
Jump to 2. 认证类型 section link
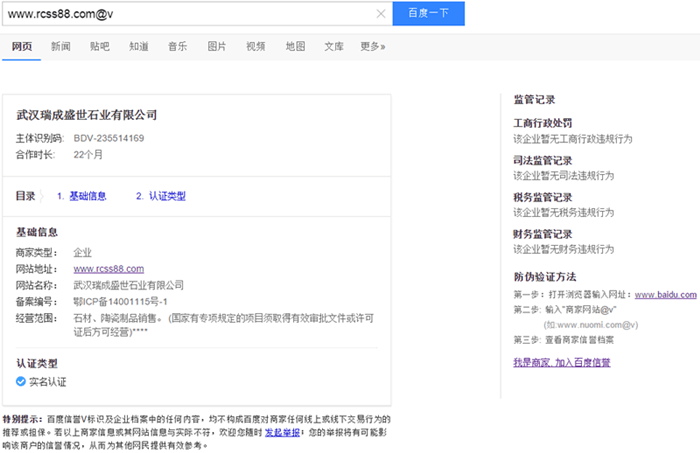pyautogui.click(x=161, y=196)
